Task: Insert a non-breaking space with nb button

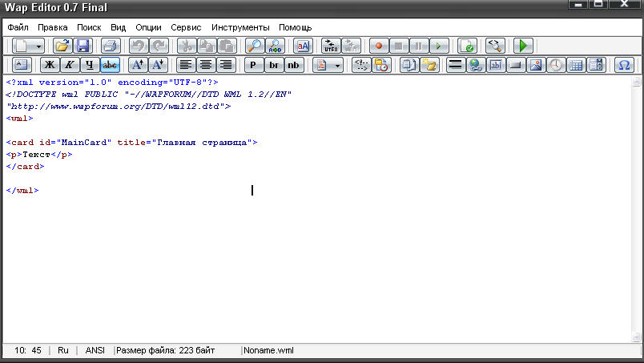Action: [x=294, y=65]
